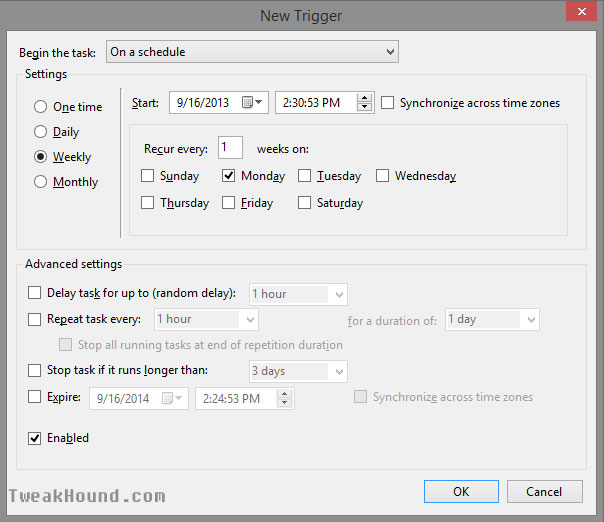
Task: Decrease Start time with down spinner arrow
Action: point(364,107)
